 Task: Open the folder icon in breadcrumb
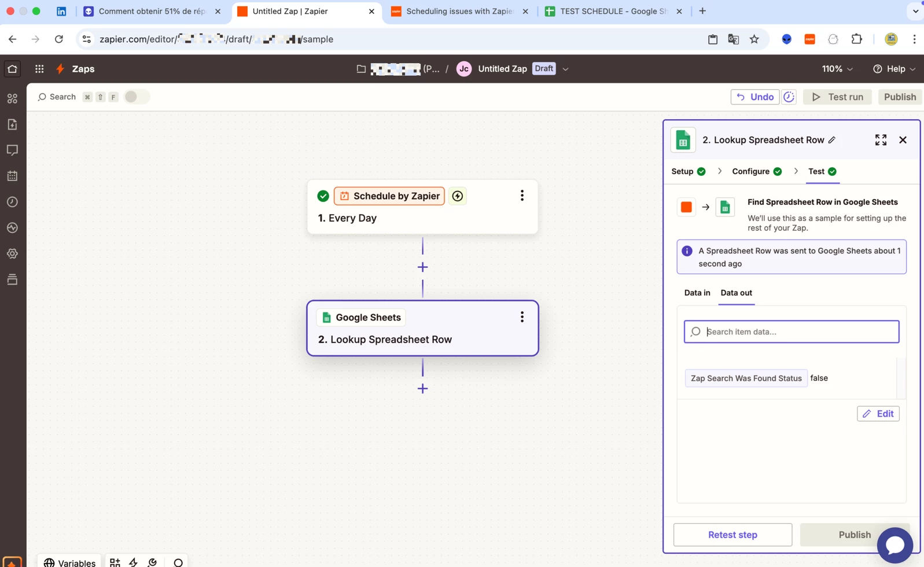coord(361,69)
